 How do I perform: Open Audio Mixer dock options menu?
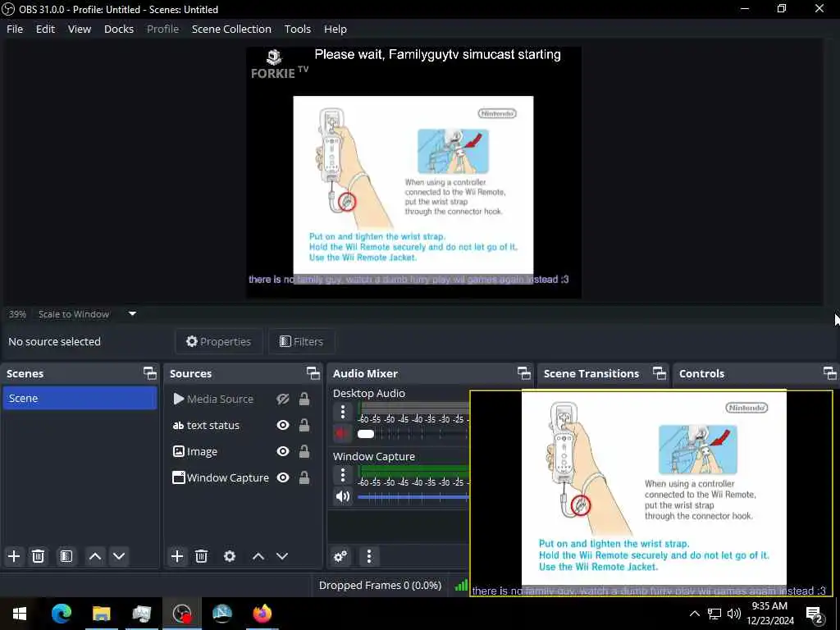368,556
